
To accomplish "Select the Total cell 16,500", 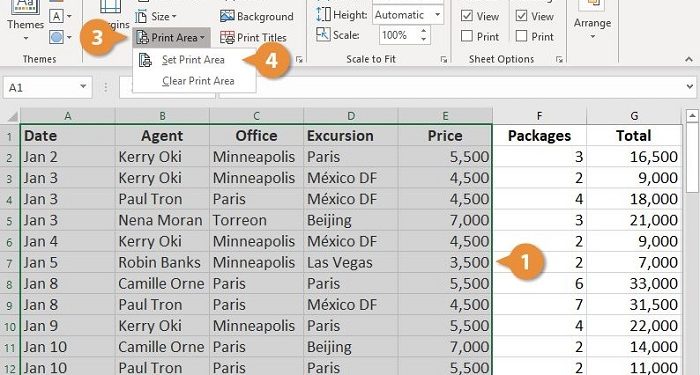I will [x=634, y=157].
